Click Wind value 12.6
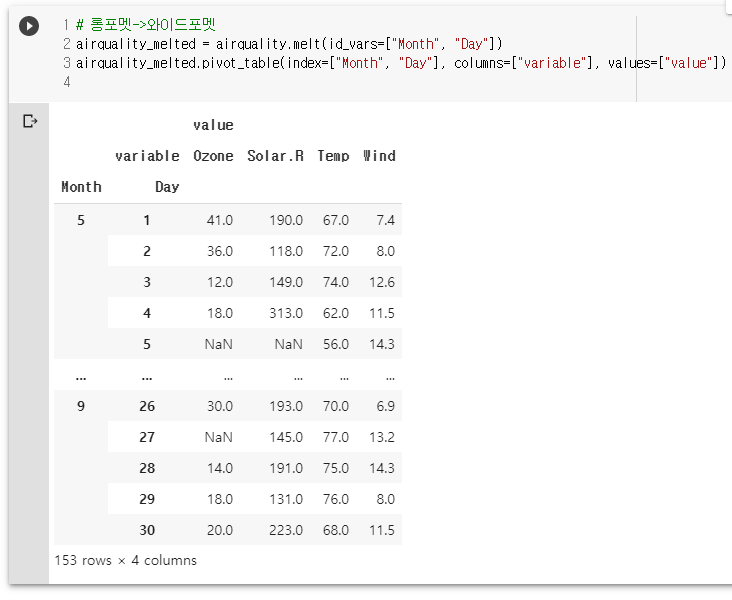 pos(382,282)
